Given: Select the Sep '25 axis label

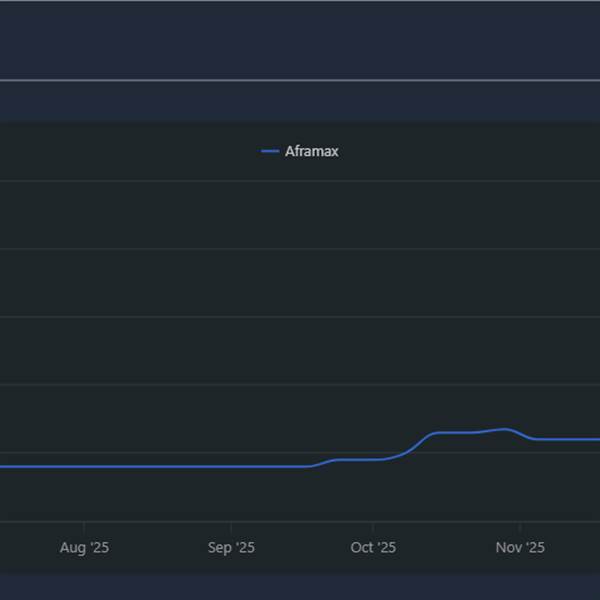Looking at the screenshot, I should click(x=231, y=548).
